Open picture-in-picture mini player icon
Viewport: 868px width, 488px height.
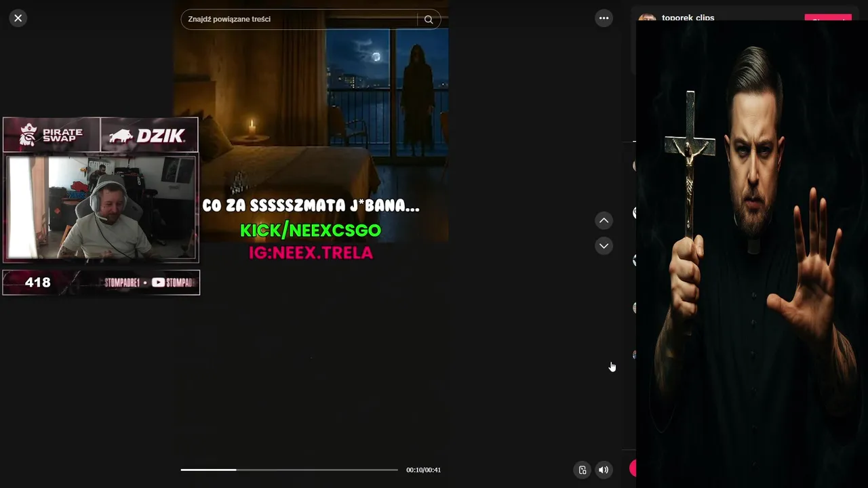point(582,470)
